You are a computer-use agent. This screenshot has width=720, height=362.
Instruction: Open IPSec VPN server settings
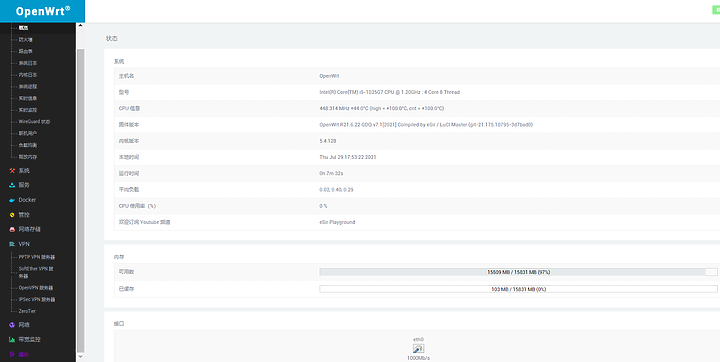pos(37,300)
